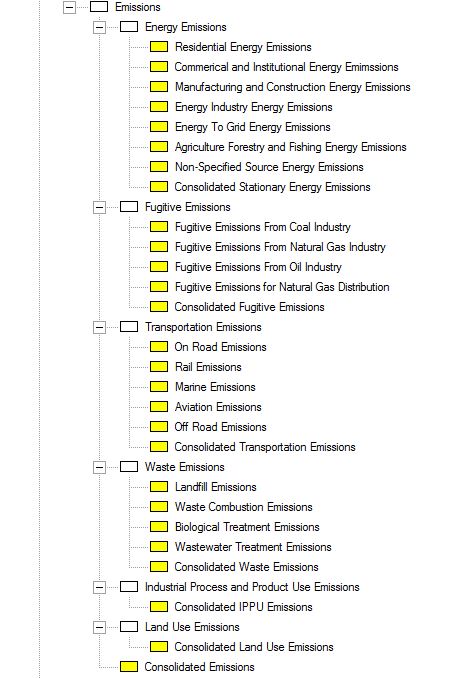This screenshot has width=469, height=678.
Task: Collapse the Transportation Emissions node
Action: pos(99,327)
